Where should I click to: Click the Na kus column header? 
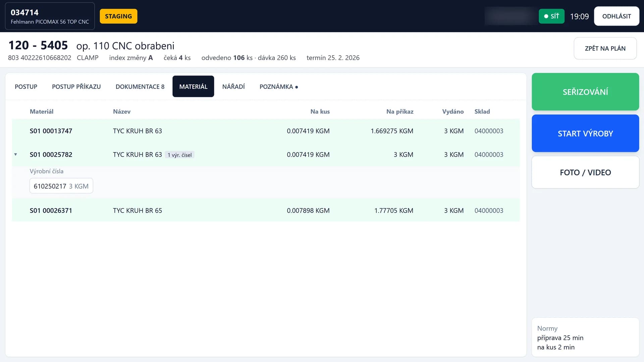click(320, 112)
